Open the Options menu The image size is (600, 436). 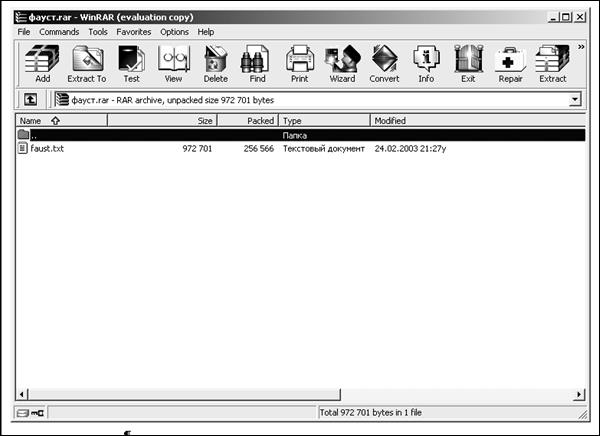pyautogui.click(x=174, y=32)
